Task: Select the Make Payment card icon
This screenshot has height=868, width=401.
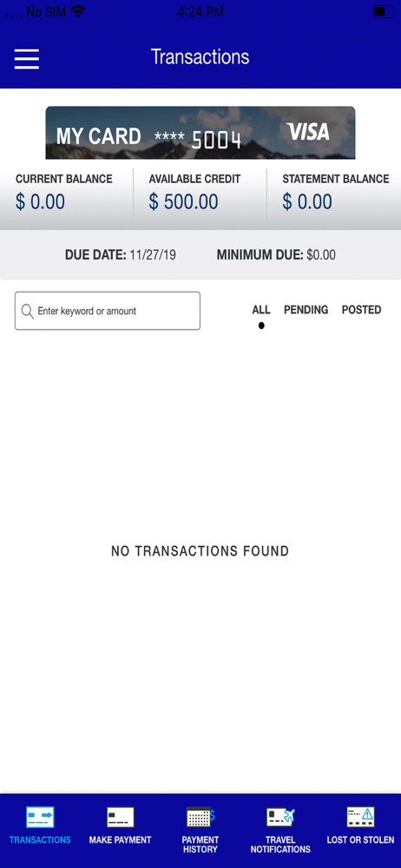Action: (120, 817)
